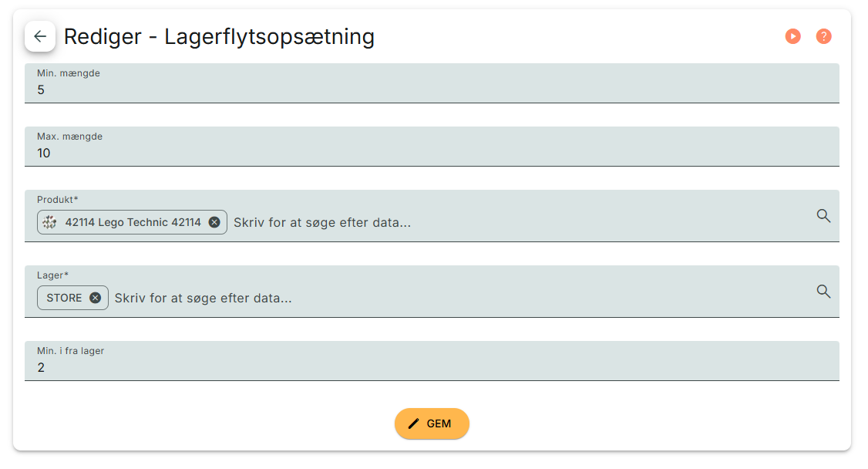Image resolution: width=868 pixels, height=469 pixels.
Task: Open help via the question mark icon
Action: (823, 36)
